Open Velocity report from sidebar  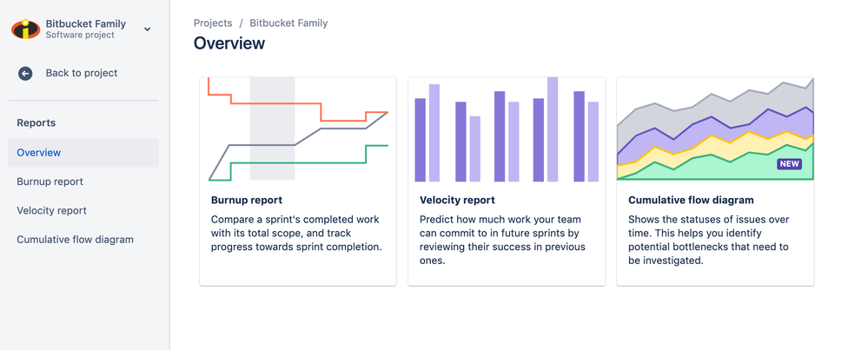[51, 210]
